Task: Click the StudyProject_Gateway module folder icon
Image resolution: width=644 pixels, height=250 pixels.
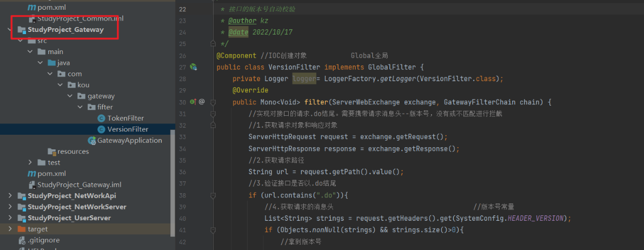Action: 22,30
